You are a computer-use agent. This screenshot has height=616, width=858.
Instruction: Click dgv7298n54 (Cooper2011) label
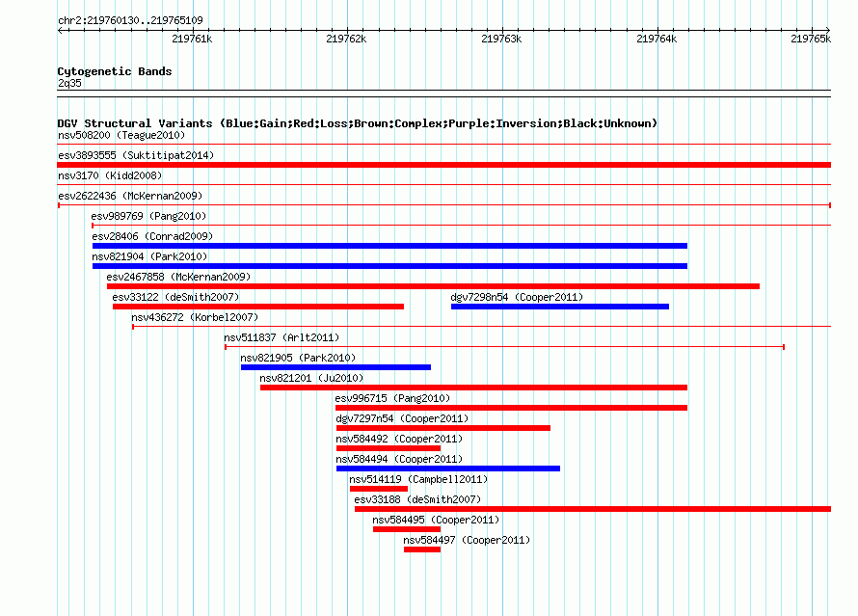(x=517, y=297)
